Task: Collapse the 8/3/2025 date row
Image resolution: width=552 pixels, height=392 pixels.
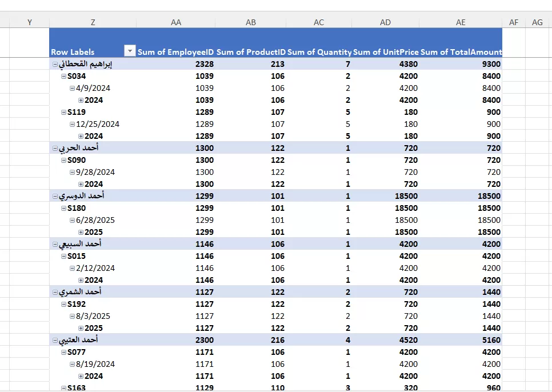Action: point(72,317)
